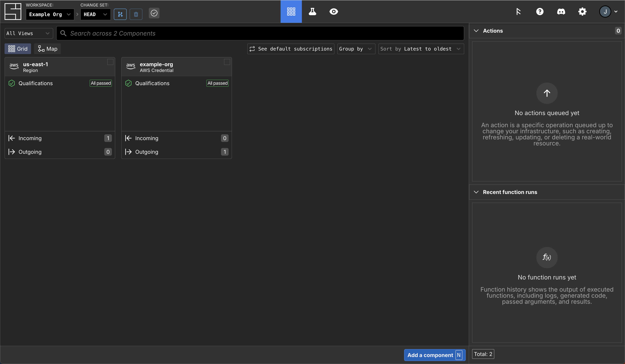Click the f(x) function runs icon
This screenshot has height=364, width=625.
(x=547, y=258)
